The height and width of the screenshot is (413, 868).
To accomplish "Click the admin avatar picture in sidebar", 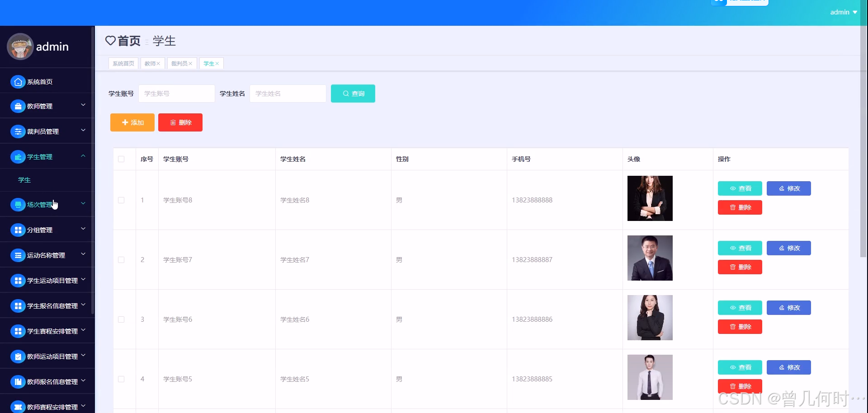I will (x=20, y=47).
